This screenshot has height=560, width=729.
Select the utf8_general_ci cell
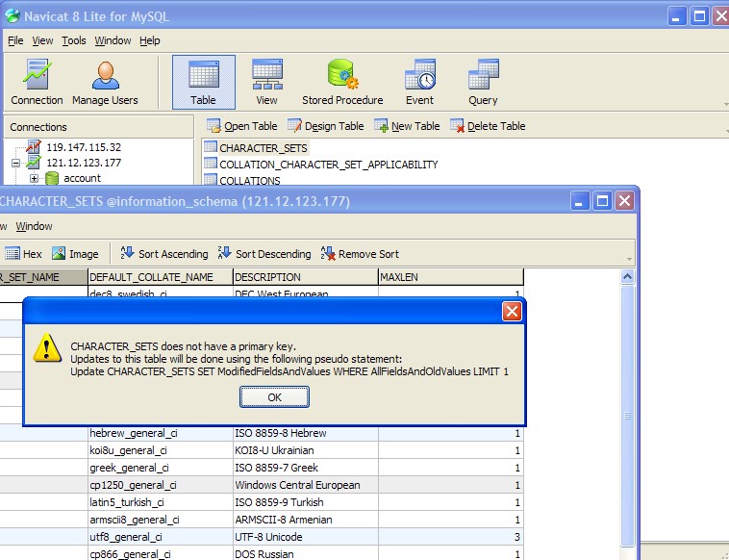(x=161, y=537)
